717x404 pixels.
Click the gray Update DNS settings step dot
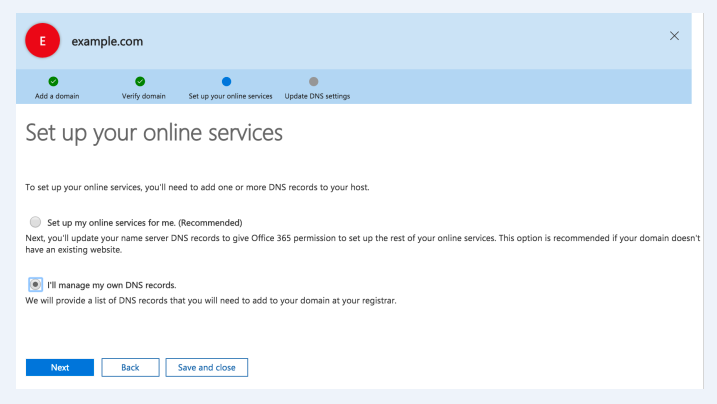pyautogui.click(x=314, y=81)
